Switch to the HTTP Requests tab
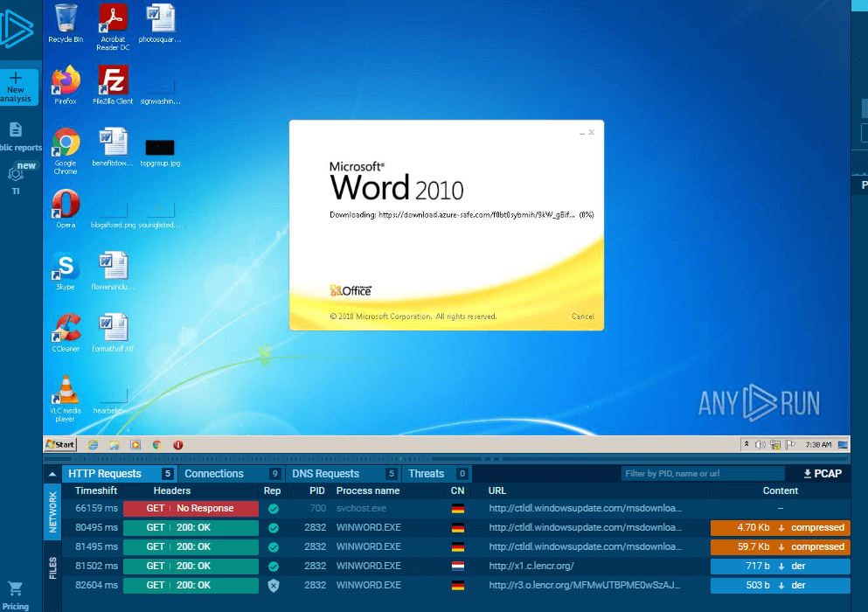Image resolution: width=868 pixels, height=612 pixels. (x=120, y=474)
